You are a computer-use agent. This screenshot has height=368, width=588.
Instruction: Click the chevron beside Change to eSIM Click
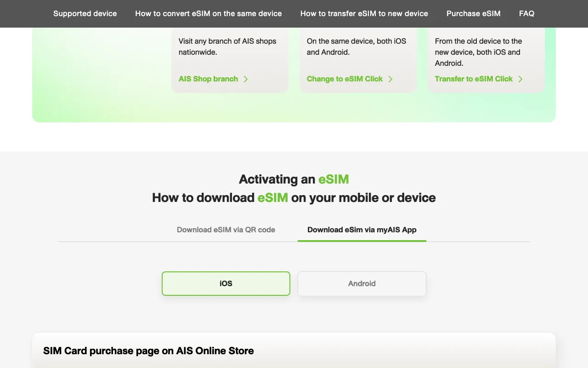coord(390,79)
